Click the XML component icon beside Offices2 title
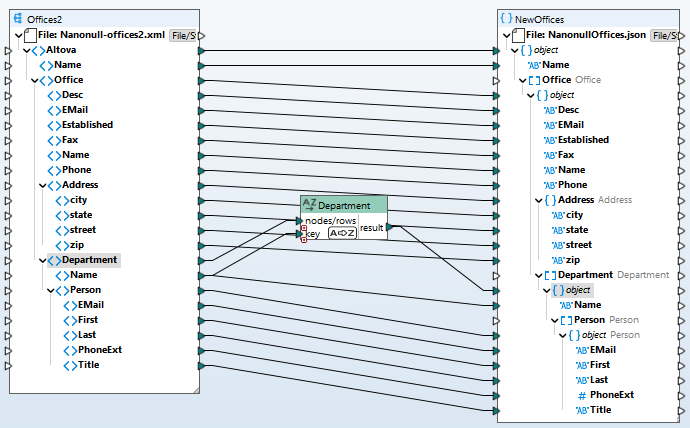Viewport: 690px width, 428px height. click(19, 19)
